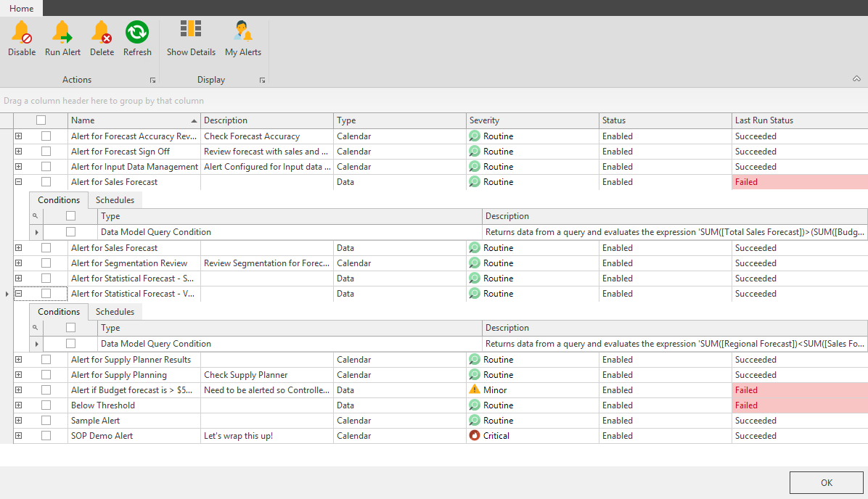Click search icon in first Conditions grid
Image resolution: width=868 pixels, height=499 pixels.
pyautogui.click(x=36, y=215)
